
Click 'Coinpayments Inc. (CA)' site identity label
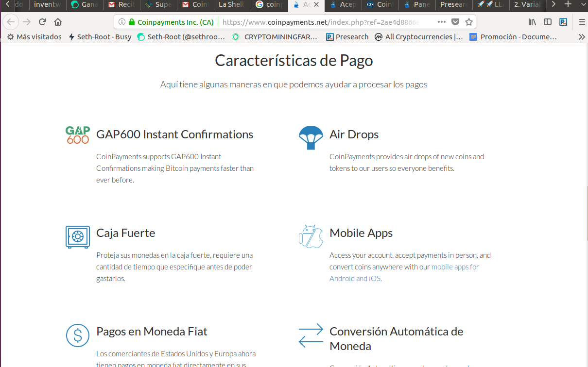click(175, 22)
